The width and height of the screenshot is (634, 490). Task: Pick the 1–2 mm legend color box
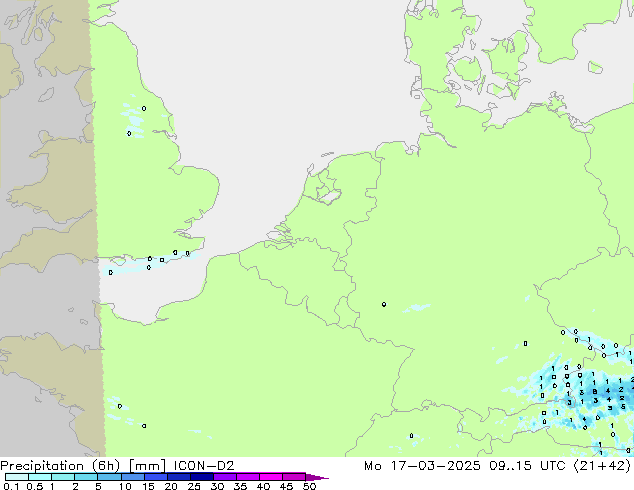(63, 477)
